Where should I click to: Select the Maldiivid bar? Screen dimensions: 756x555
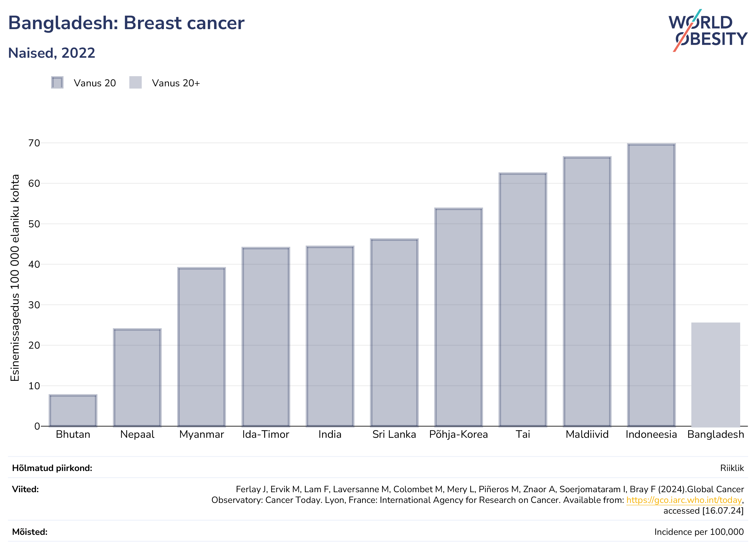(x=587, y=292)
